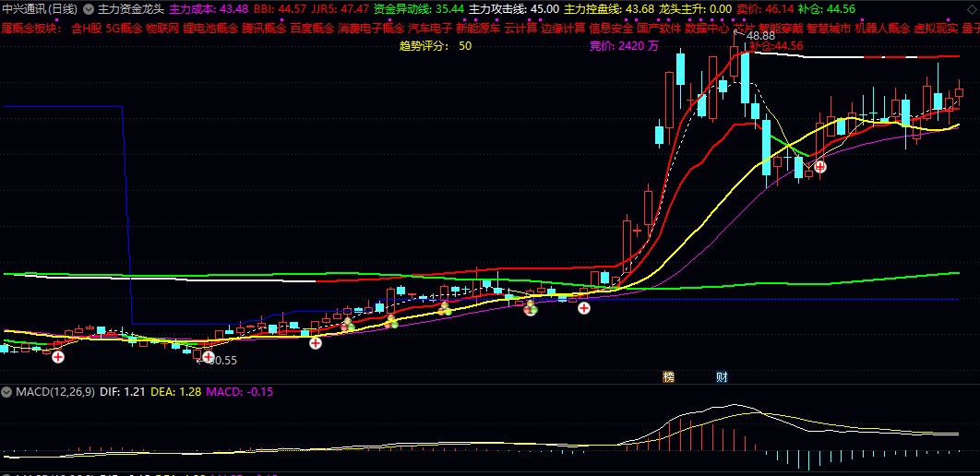Image resolution: width=980 pixels, height=476 pixels.
Task: Open the 消费电子概念 concept tag
Action: (371, 28)
